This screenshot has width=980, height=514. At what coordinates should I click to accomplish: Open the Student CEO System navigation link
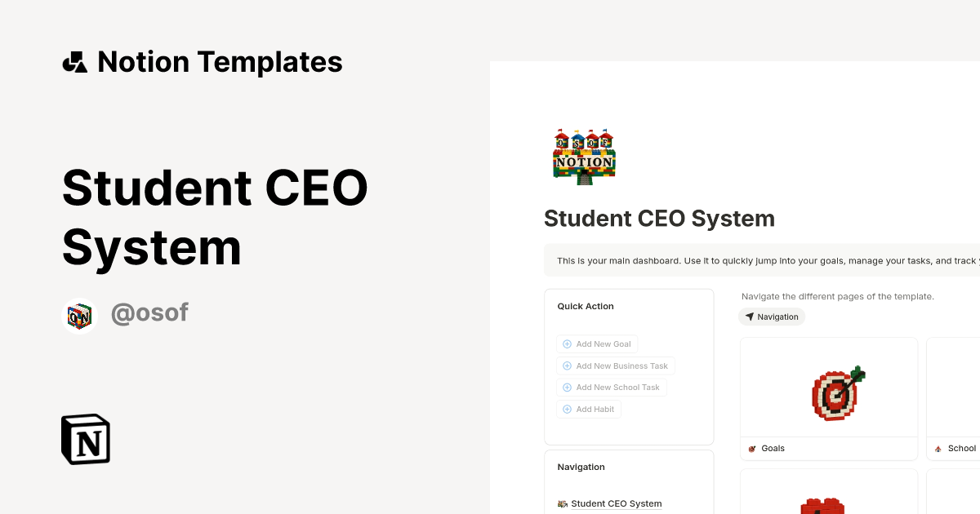616,503
